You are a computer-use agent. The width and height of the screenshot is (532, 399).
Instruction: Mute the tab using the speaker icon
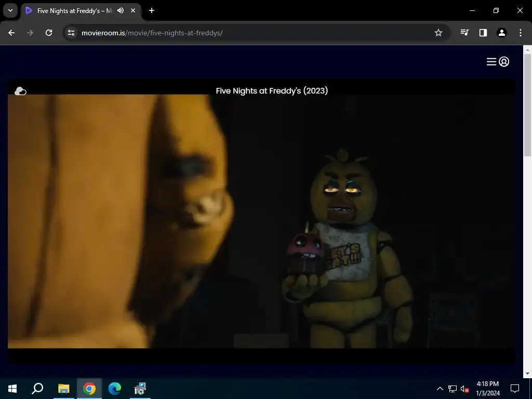click(x=121, y=10)
